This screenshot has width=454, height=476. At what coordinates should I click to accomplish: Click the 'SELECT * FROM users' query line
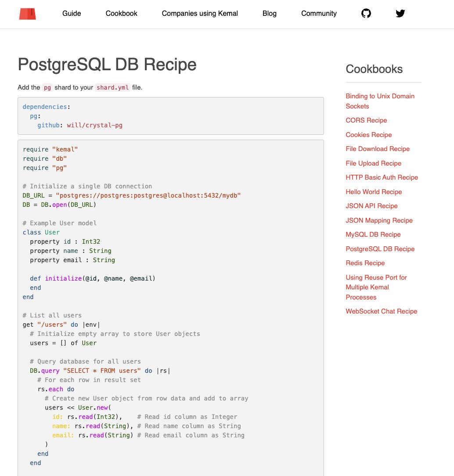click(100, 371)
